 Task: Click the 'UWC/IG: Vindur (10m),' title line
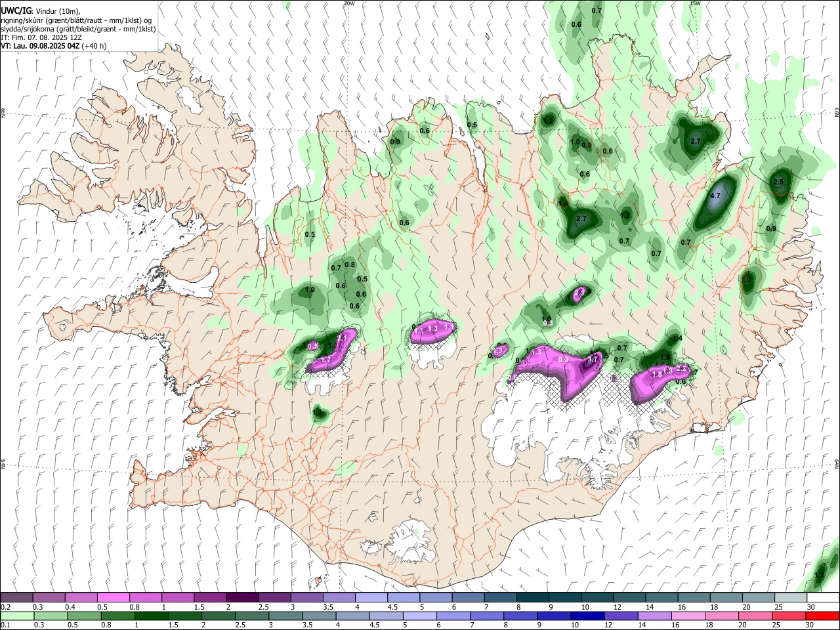pyautogui.click(x=41, y=11)
